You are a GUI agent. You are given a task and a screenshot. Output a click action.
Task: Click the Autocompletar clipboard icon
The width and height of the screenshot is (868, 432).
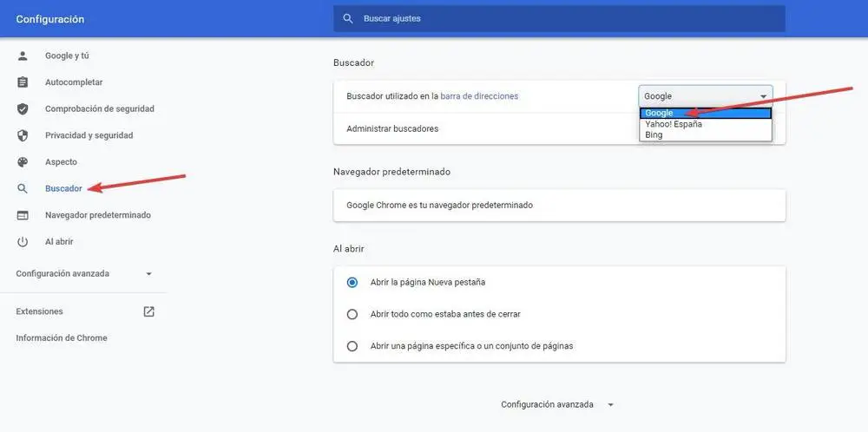click(x=23, y=82)
